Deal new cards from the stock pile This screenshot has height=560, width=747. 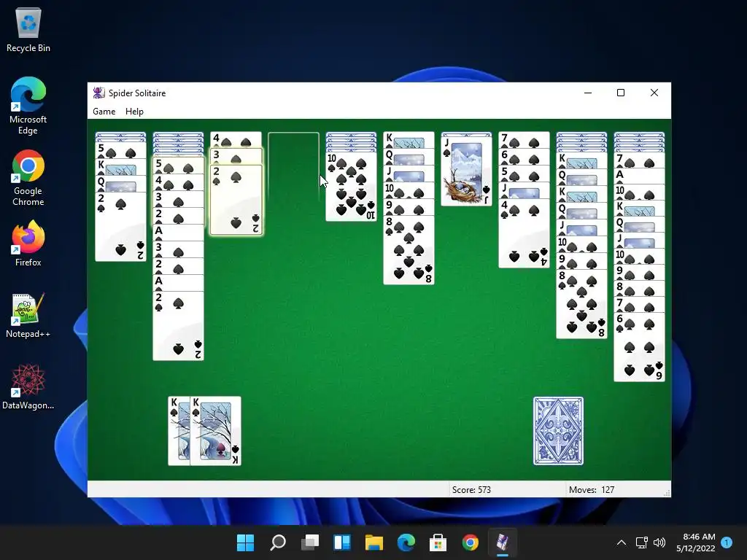click(x=558, y=431)
